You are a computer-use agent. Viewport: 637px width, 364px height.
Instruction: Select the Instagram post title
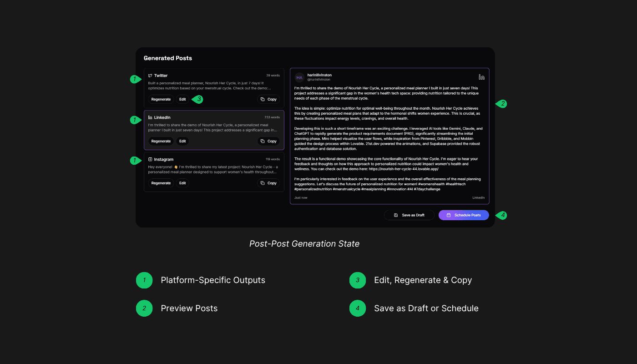(164, 159)
